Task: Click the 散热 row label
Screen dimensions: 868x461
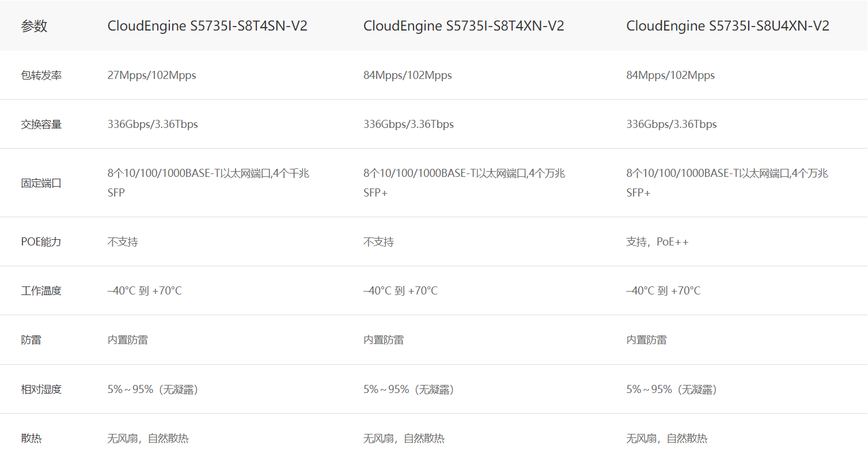Action: click(x=31, y=439)
